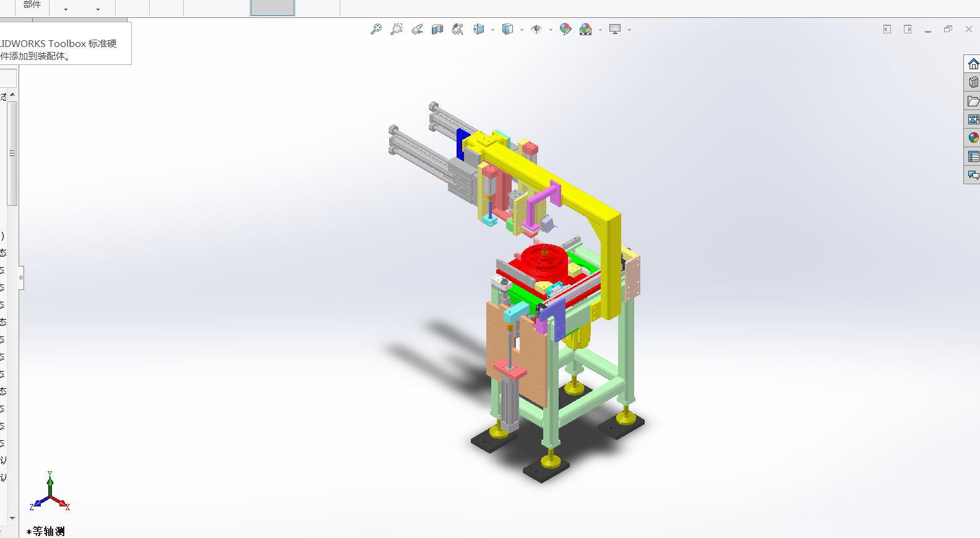
Task: Click the Hide/Show Items eye icon
Action: point(536,29)
